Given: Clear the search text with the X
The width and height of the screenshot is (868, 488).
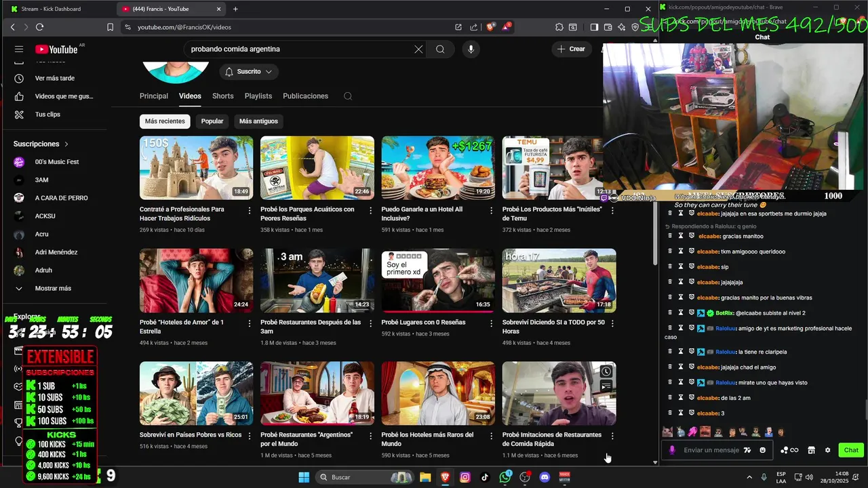Looking at the screenshot, I should pyautogui.click(x=418, y=49).
